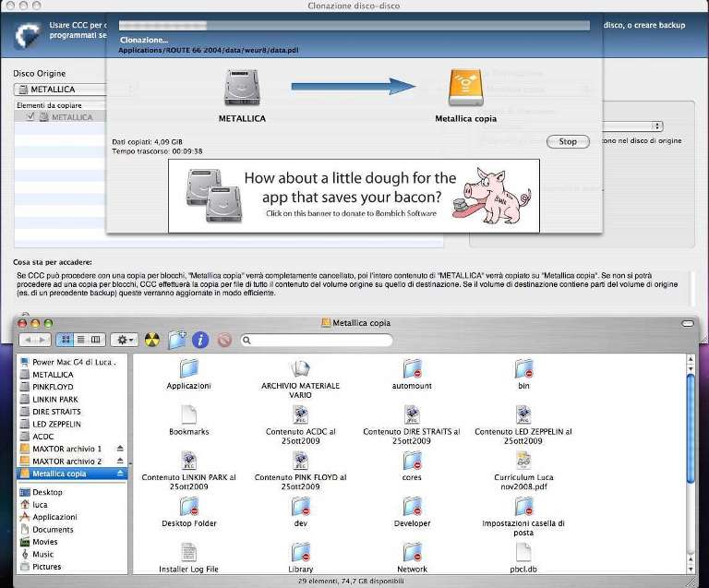Switch Finder to icon view

pos(66,340)
